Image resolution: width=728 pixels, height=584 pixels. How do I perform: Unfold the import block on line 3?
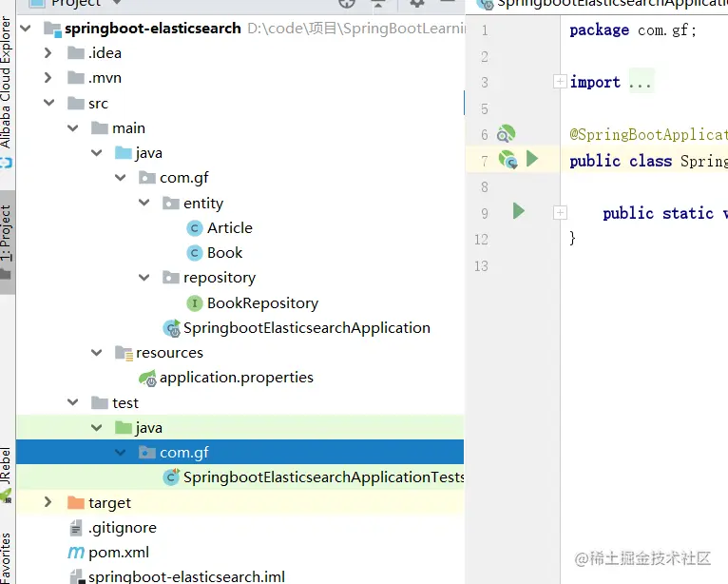point(560,81)
